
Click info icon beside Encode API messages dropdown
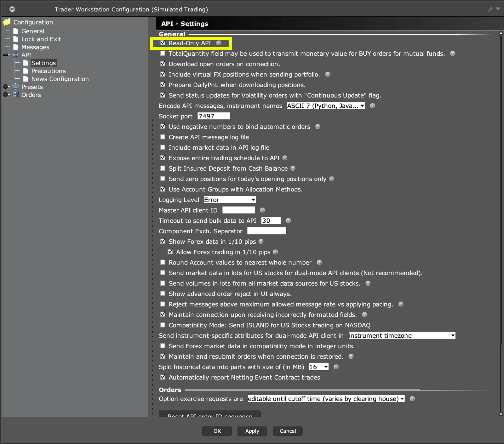point(372,106)
